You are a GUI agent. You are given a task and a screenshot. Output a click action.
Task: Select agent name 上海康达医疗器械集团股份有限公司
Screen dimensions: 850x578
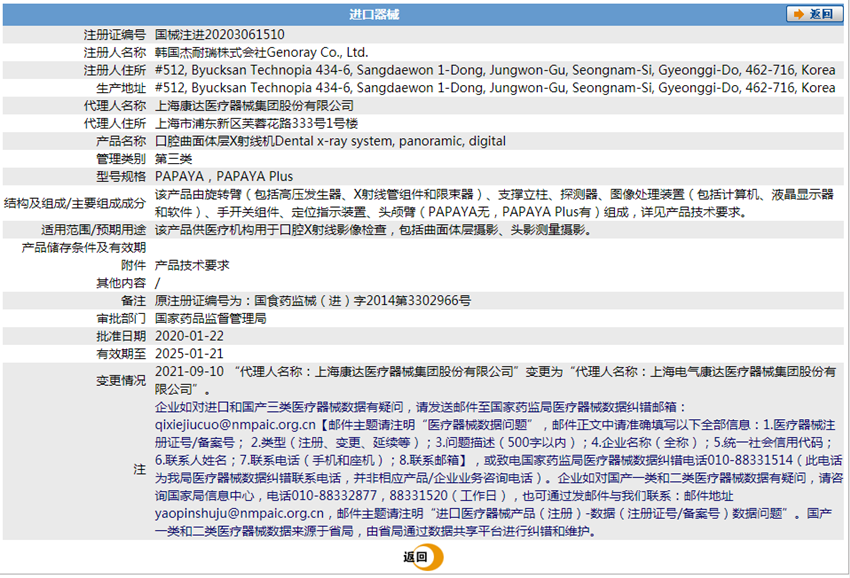(x=254, y=106)
